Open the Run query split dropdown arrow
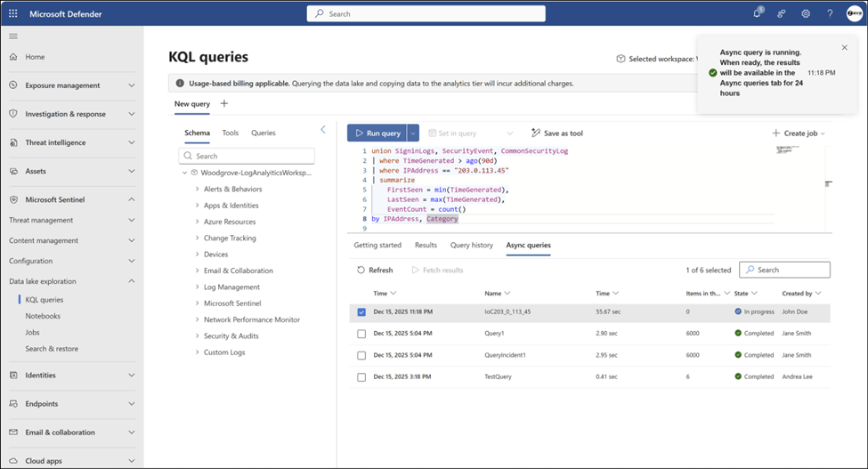 (x=413, y=133)
